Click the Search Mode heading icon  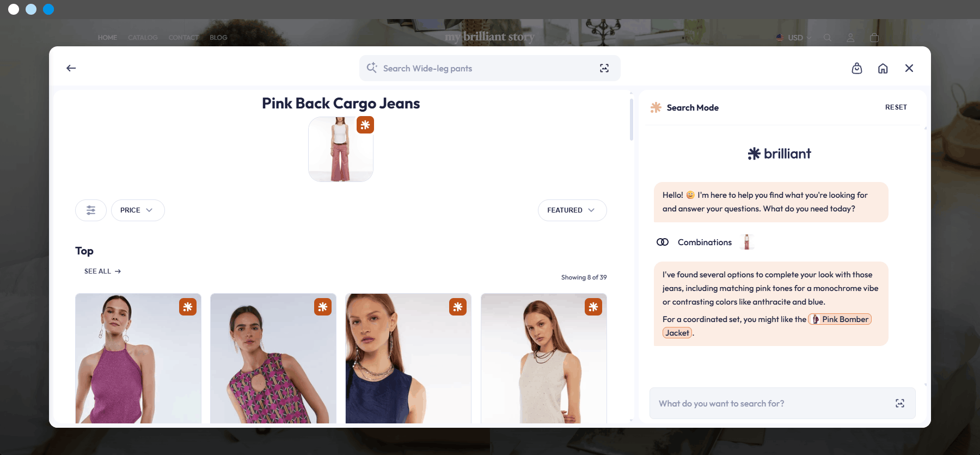pos(656,107)
